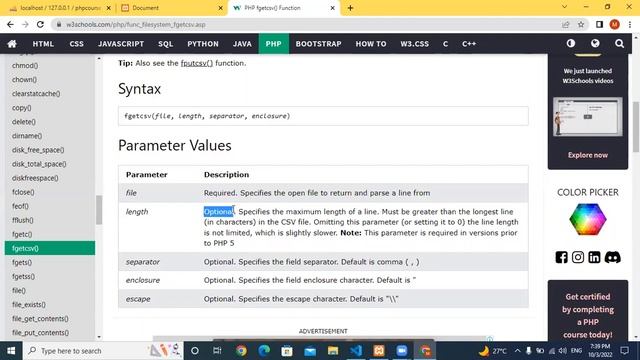640x360 pixels.
Task: Open W3.CSS menu item
Action: pyautogui.click(x=414, y=44)
